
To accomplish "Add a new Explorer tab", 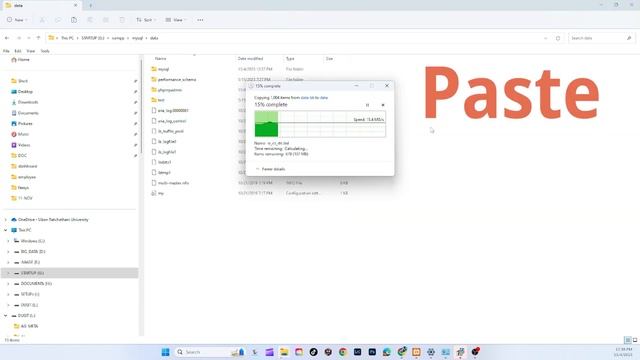I will point(90,5).
